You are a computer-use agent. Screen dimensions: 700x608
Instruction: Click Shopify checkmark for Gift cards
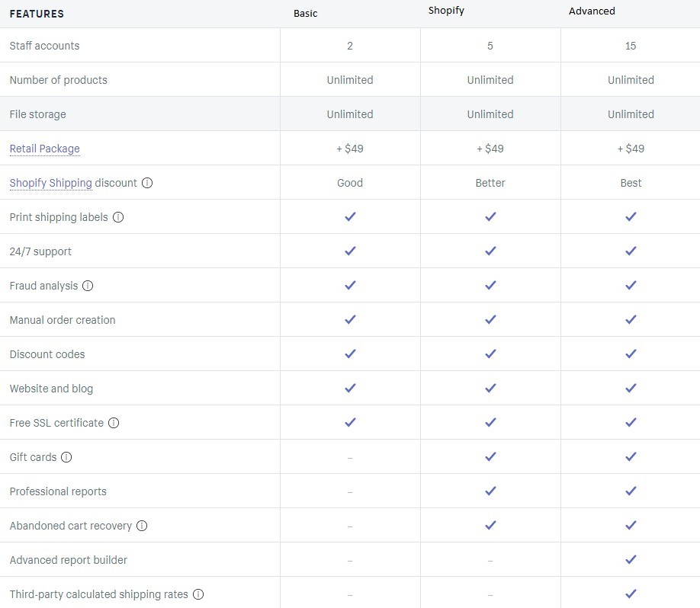pos(490,457)
